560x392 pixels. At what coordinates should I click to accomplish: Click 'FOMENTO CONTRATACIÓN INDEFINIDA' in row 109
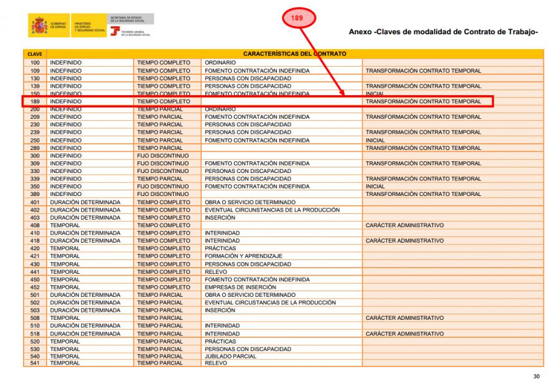coord(257,71)
